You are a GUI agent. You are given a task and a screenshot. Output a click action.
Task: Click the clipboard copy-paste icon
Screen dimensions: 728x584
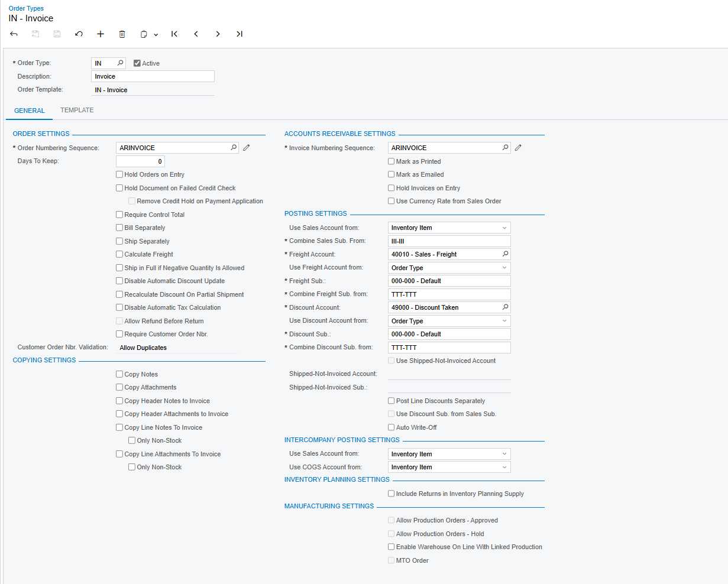coord(144,34)
